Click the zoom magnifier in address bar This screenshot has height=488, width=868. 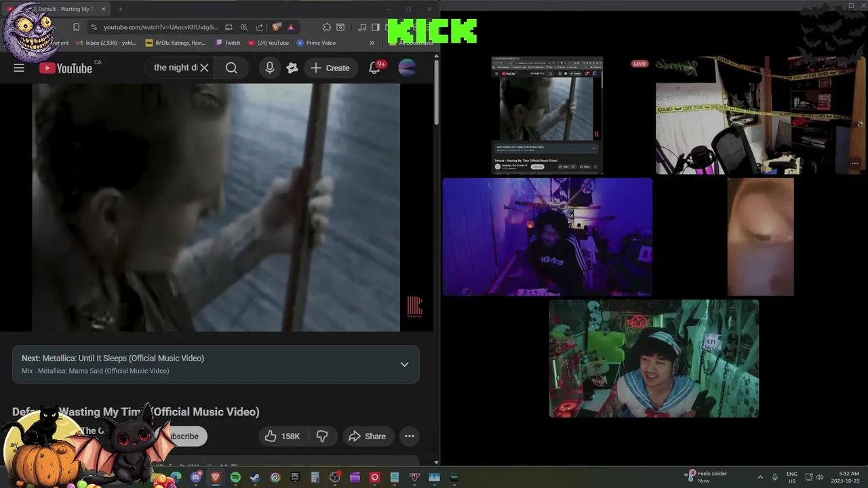click(x=244, y=27)
